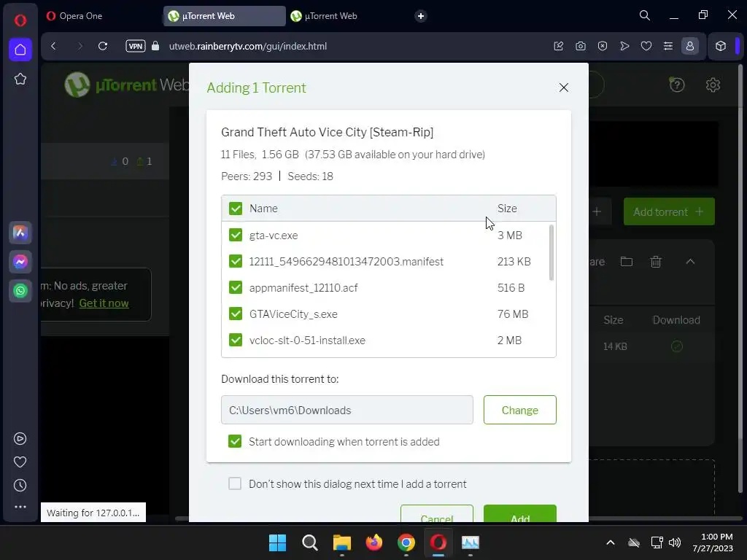Show hidden system tray icons
This screenshot has width=747, height=560.
coord(611,542)
